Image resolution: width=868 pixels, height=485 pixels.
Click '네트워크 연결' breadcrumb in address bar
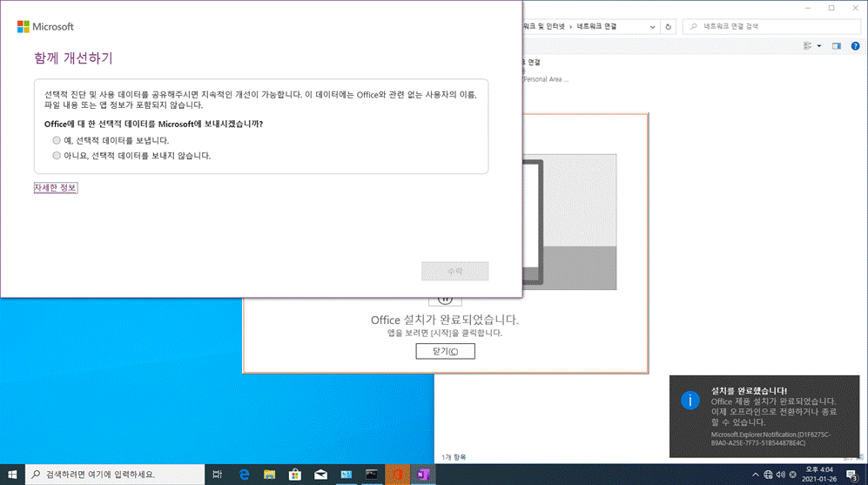[596, 27]
